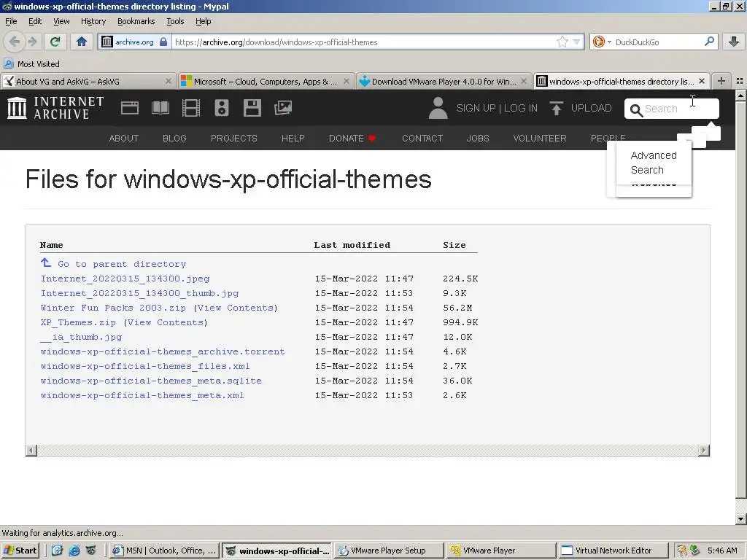Open the Most Visited bookmarks folder

(32, 64)
